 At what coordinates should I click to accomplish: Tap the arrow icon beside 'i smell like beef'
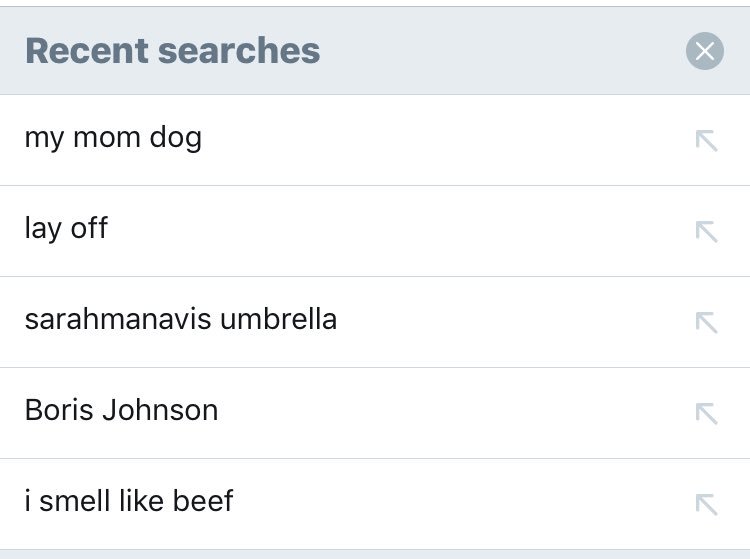pos(706,504)
